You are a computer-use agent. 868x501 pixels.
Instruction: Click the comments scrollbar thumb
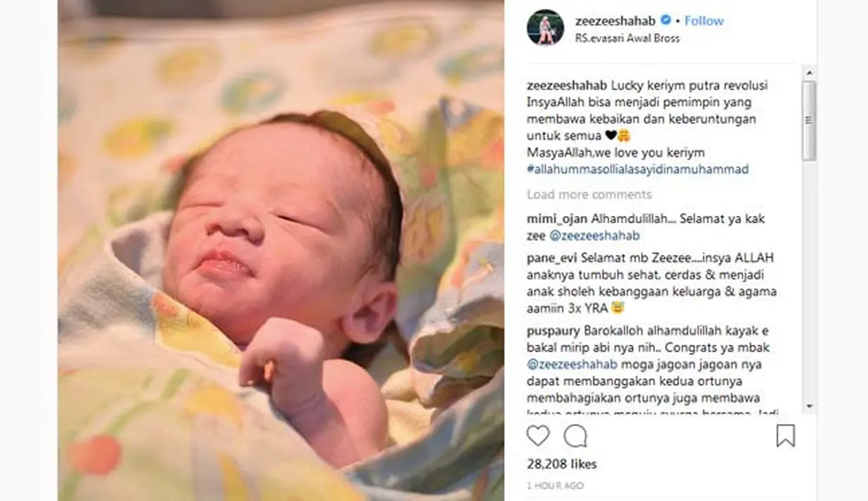809,120
